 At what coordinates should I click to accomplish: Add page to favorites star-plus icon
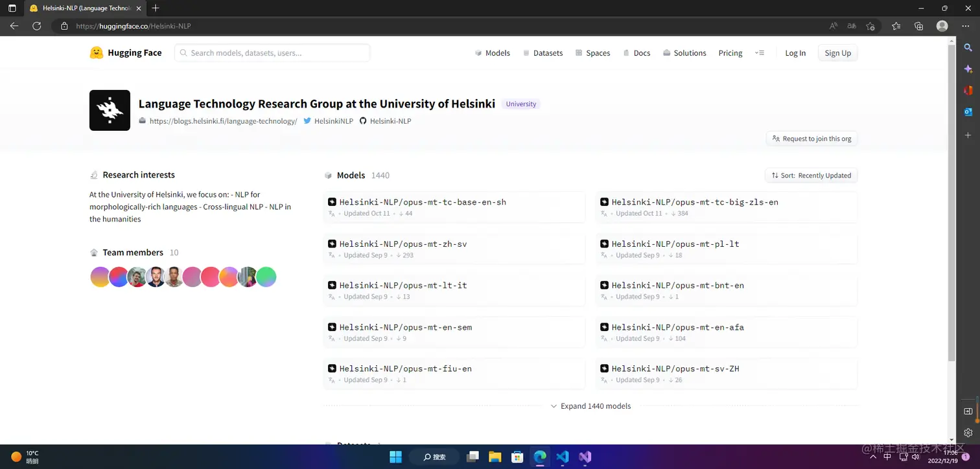tap(870, 26)
